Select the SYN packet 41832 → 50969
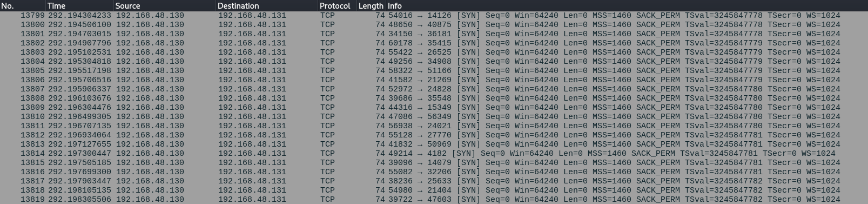868x204 pixels. 434,144
